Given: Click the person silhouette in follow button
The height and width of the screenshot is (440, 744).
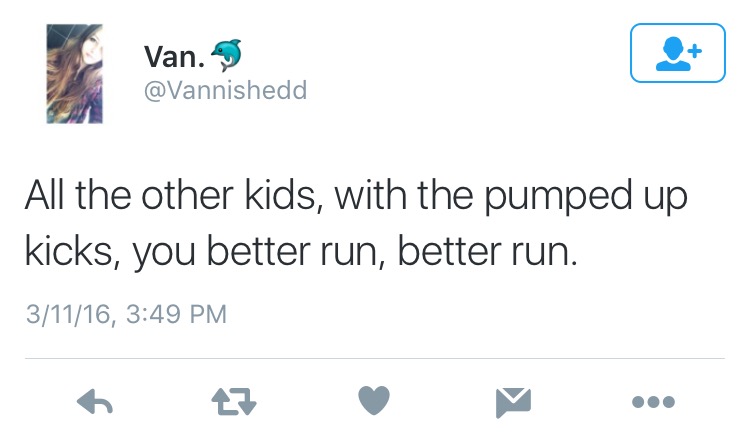Looking at the screenshot, I should (x=669, y=54).
